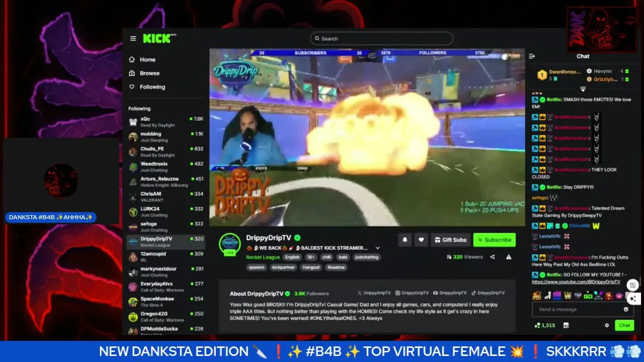Select the bald tag
Viewport: 644px width, 362px height.
point(343,257)
